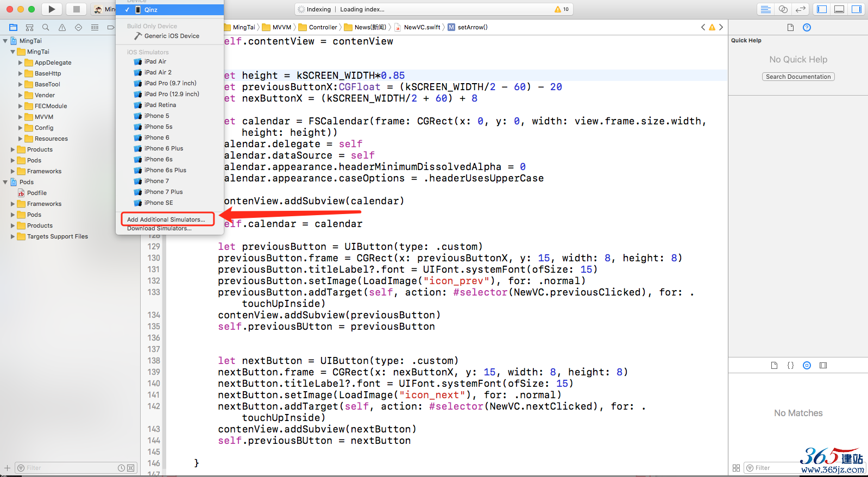Screen dimensions: 868x477
Task: Click Download Simulators…
Action: pyautogui.click(x=159, y=229)
